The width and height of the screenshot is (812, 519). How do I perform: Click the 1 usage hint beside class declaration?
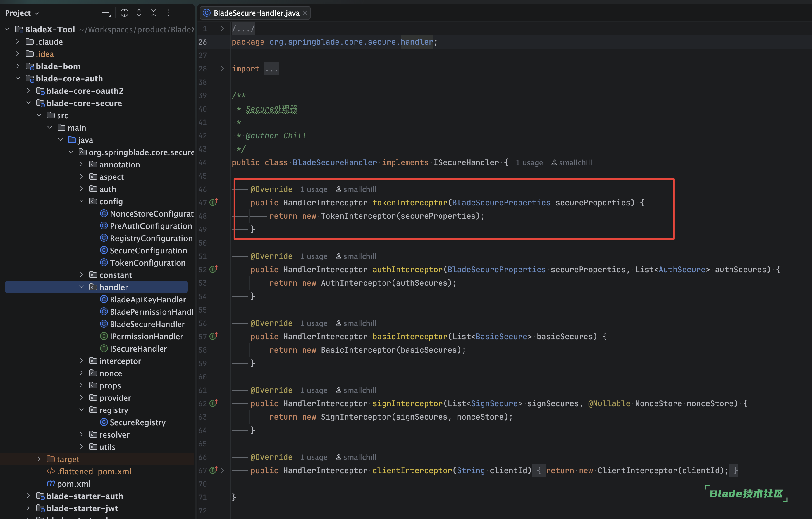click(529, 163)
